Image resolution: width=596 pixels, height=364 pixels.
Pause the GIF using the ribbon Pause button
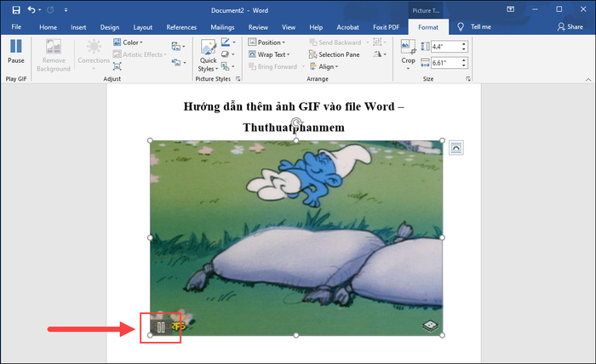click(x=16, y=51)
